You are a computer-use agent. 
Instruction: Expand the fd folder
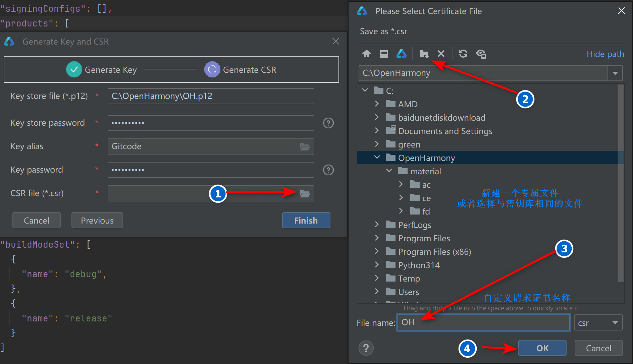401,211
